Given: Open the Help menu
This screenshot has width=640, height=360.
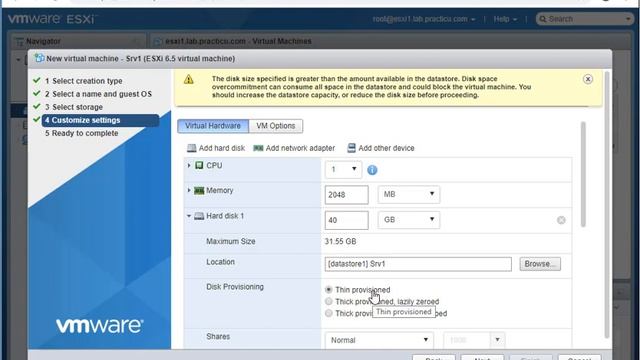Looking at the screenshot, I should [505, 19].
